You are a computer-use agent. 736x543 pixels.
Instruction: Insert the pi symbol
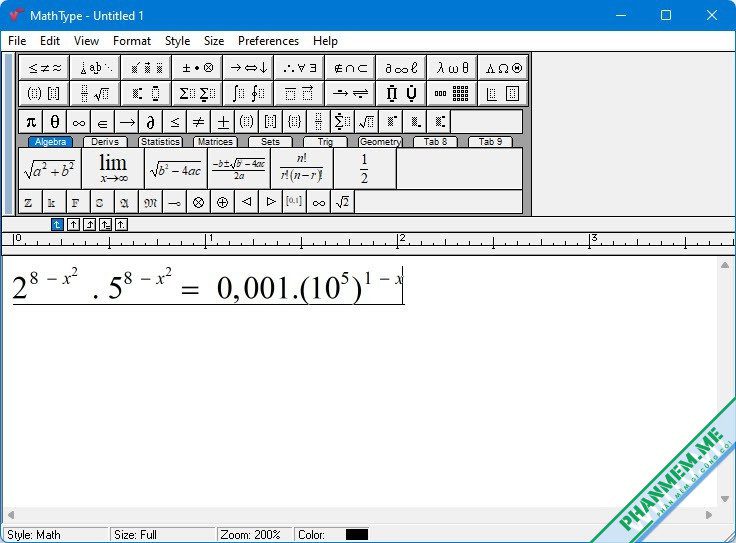click(x=31, y=122)
